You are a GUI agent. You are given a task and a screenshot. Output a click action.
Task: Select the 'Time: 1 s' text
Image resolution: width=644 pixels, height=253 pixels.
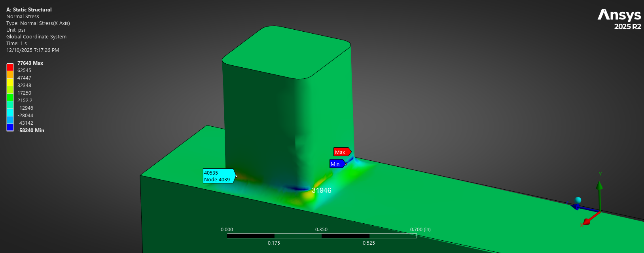click(17, 43)
